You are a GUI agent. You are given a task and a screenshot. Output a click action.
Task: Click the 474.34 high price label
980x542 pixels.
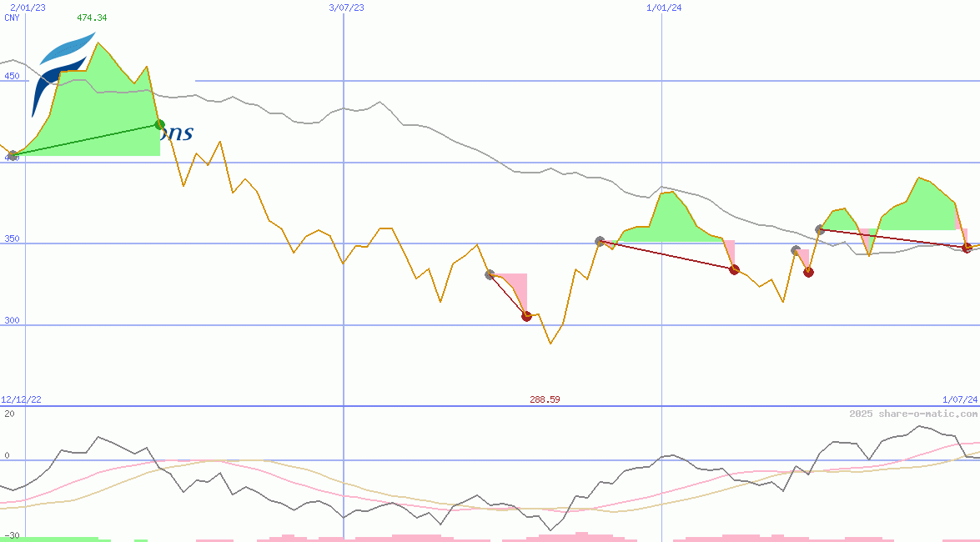tap(92, 18)
